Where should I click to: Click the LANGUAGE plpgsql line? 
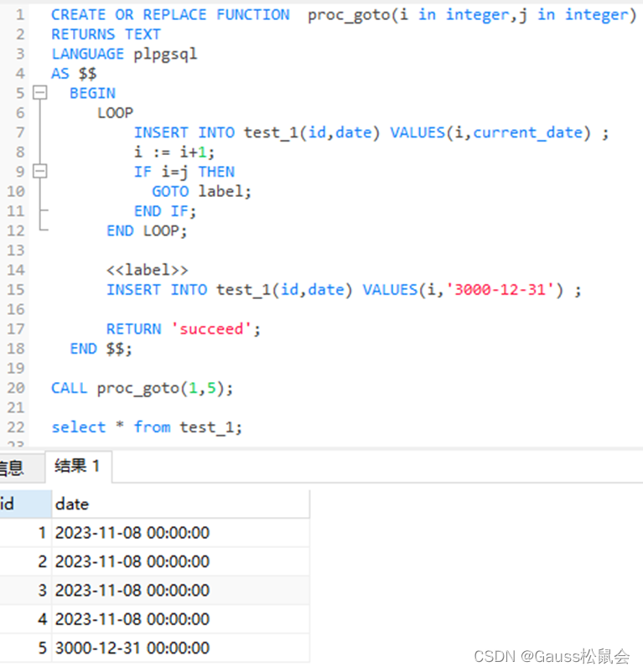click(124, 54)
